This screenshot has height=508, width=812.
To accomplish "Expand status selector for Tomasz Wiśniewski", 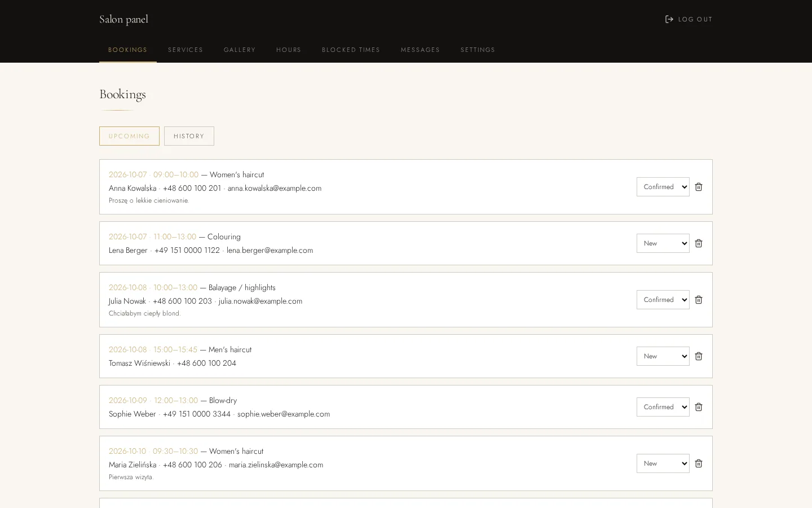I will 663,356.
